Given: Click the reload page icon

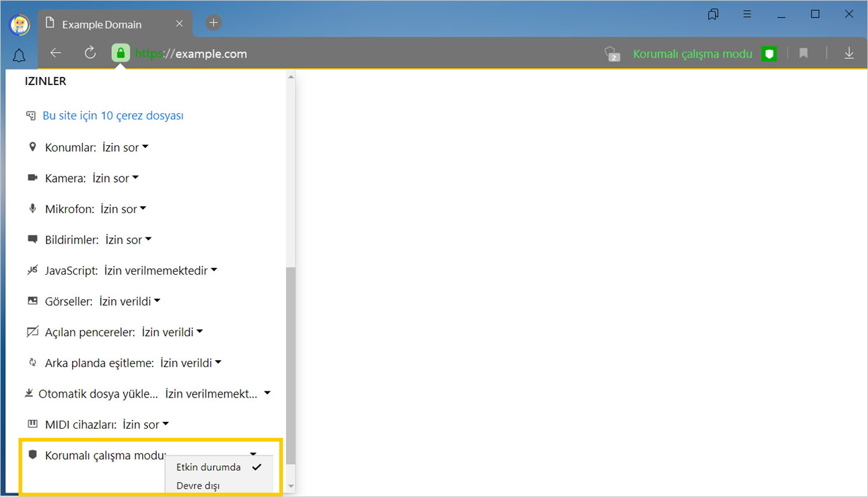Looking at the screenshot, I should 90,53.
